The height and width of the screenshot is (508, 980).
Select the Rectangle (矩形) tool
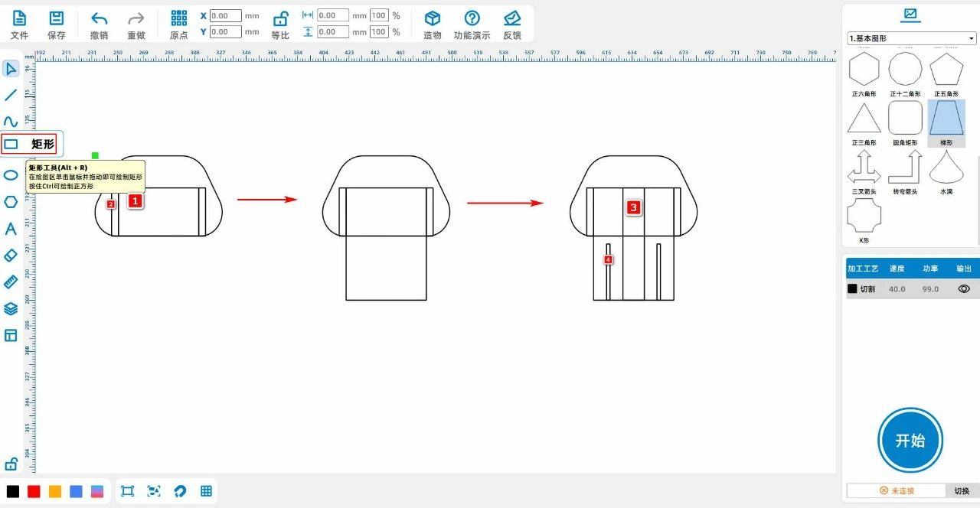click(11, 144)
